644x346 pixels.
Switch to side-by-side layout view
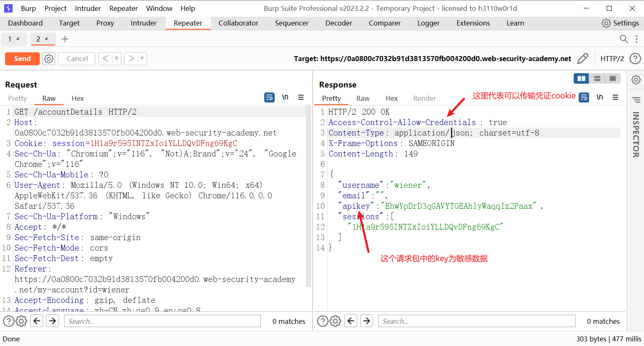pyautogui.click(x=581, y=78)
